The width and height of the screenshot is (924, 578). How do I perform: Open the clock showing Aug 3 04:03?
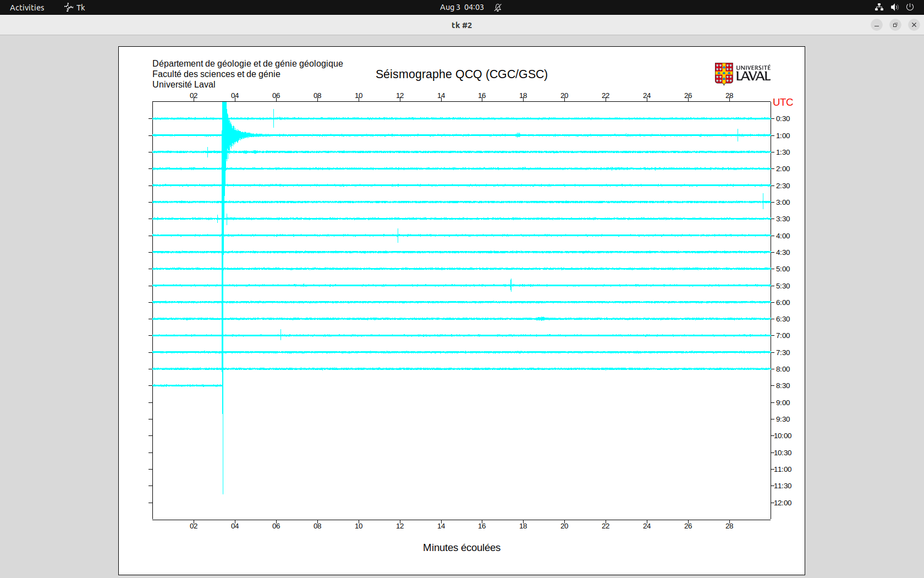tap(461, 7)
